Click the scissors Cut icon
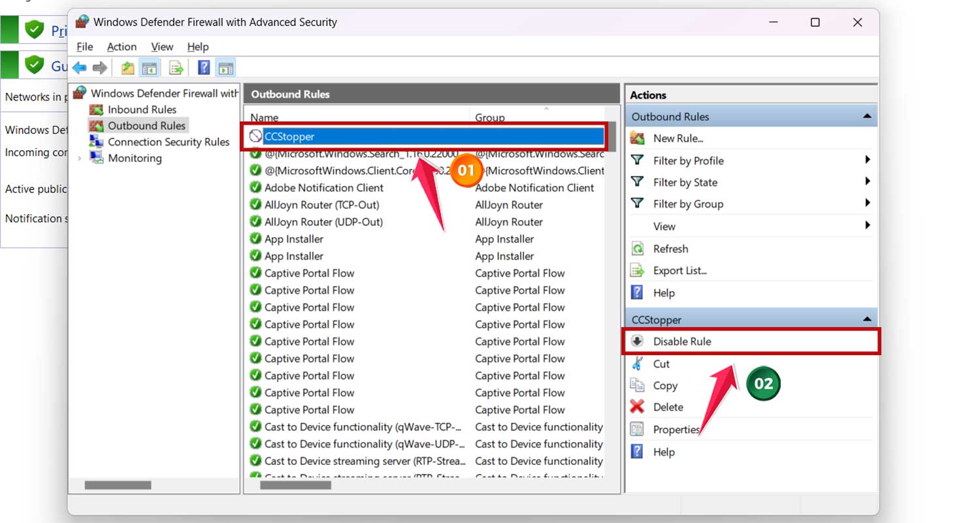Screen dimensions: 980x523 click(x=637, y=364)
